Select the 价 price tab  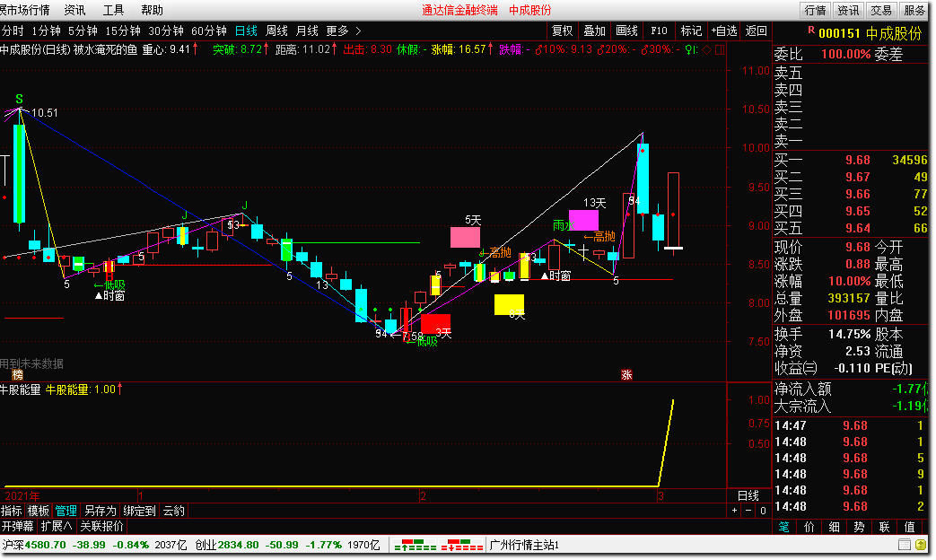[809, 527]
